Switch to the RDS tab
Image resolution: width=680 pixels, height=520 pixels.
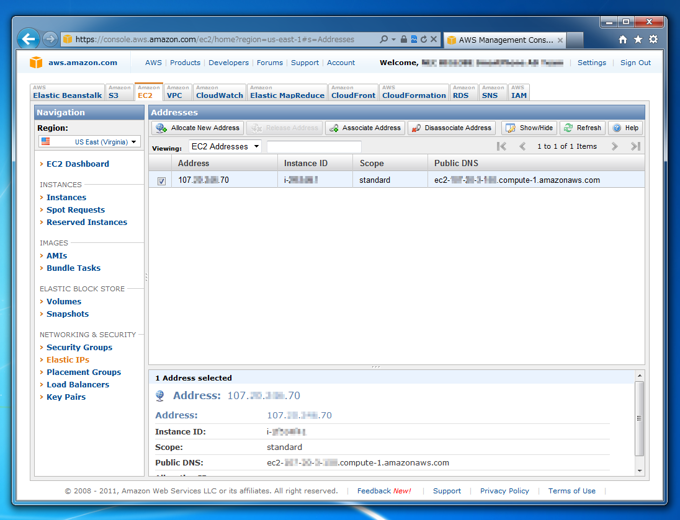pyautogui.click(x=464, y=92)
